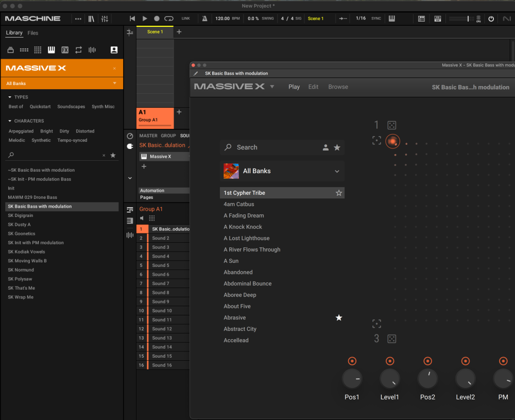This screenshot has width=515, height=420.
Task: Filter by Soundscapes type tag
Action: [71, 107]
